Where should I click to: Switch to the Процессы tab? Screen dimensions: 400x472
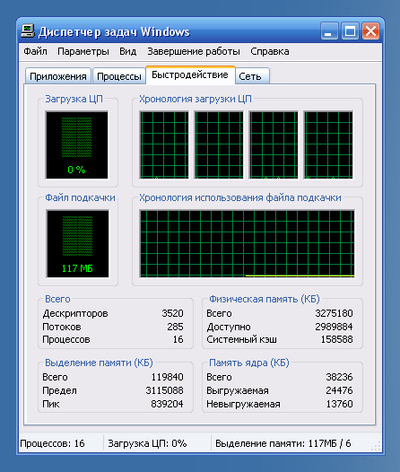click(119, 76)
